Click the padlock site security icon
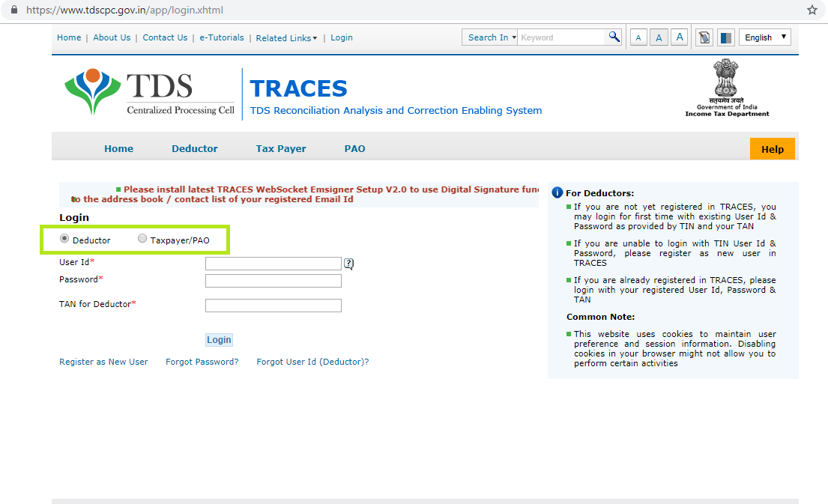This screenshot has height=504, width=828. (x=14, y=10)
